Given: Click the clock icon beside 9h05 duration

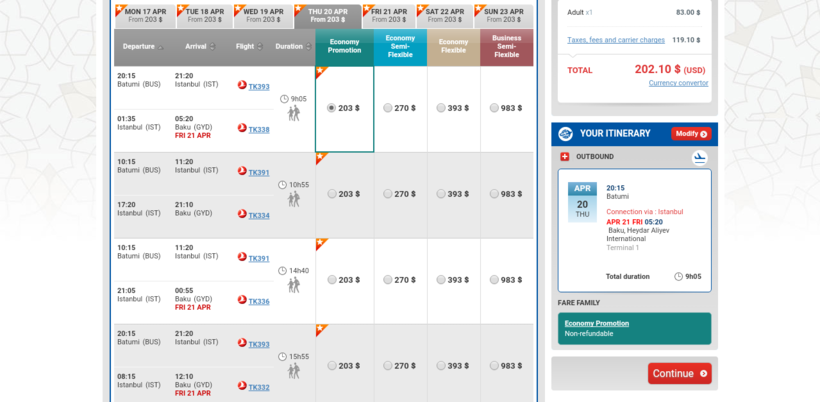Looking at the screenshot, I should click(x=284, y=99).
